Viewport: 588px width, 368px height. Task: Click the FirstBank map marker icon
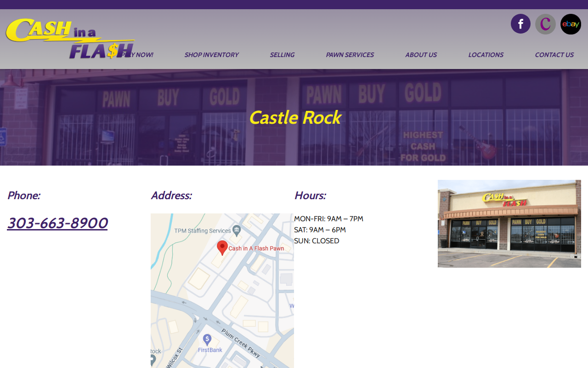click(x=207, y=340)
